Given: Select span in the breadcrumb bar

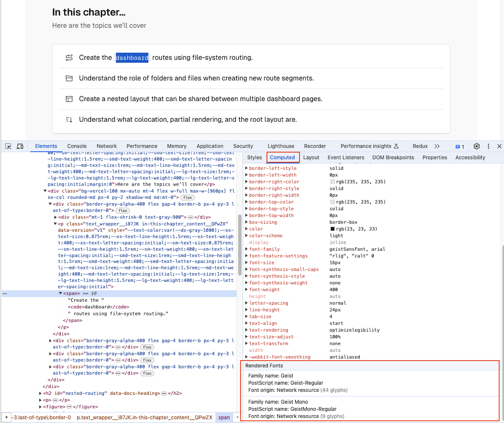Looking at the screenshot, I should 224,417.
